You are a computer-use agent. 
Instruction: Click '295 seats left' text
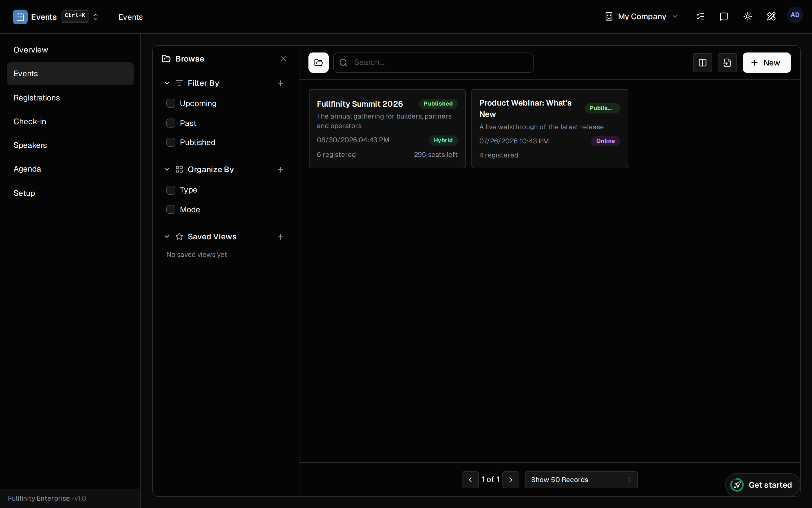click(436, 155)
